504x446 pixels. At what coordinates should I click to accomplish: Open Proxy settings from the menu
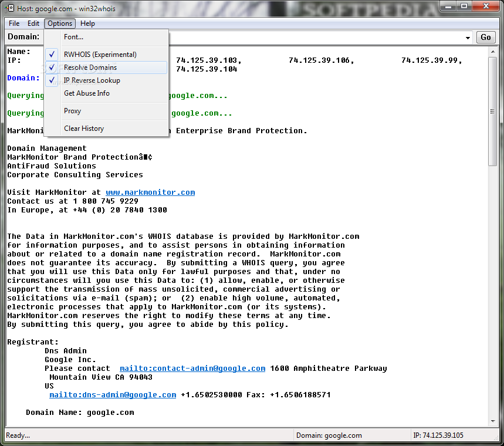tap(106, 111)
